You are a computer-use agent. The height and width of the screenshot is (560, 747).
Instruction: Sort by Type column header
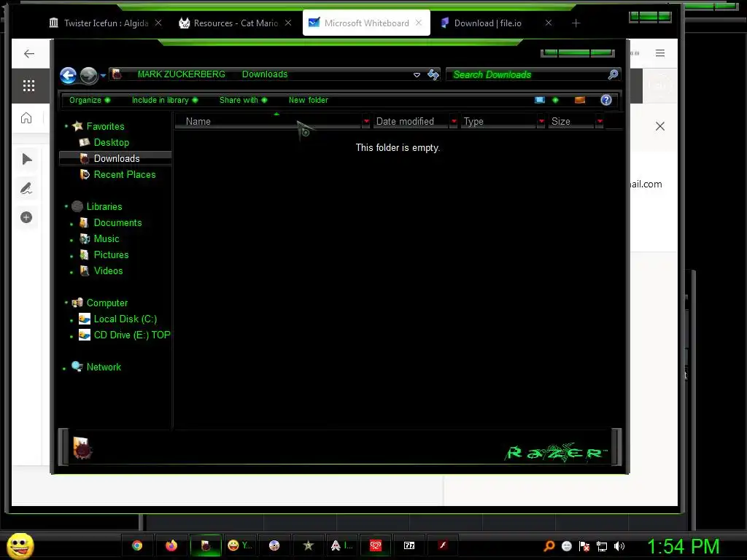point(499,122)
